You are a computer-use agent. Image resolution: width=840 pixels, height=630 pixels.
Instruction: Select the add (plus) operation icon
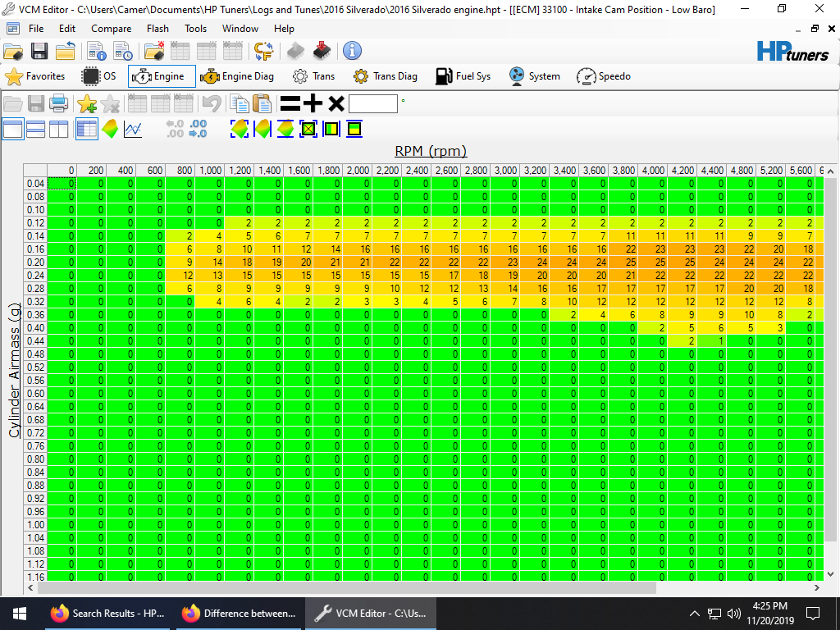pyautogui.click(x=313, y=103)
